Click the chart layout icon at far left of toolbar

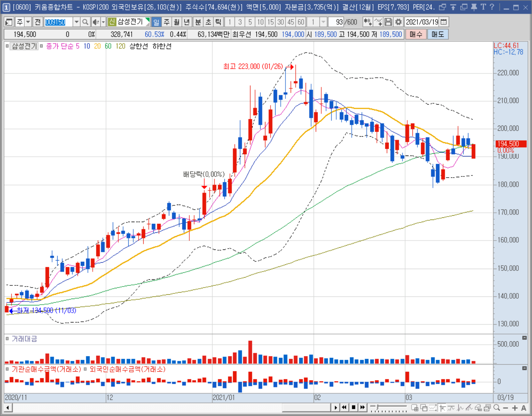tap(9, 22)
